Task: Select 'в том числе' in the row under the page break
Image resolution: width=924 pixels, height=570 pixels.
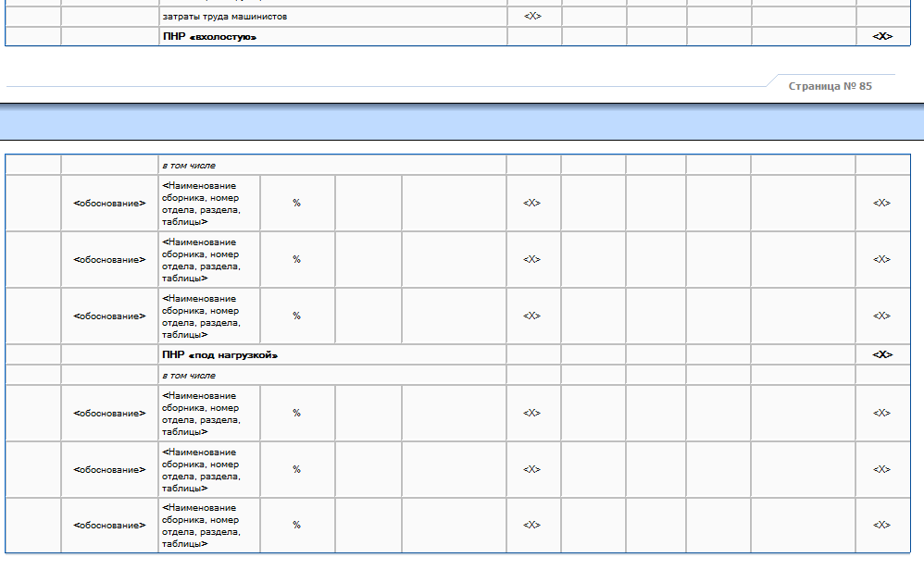Action: [x=189, y=166]
